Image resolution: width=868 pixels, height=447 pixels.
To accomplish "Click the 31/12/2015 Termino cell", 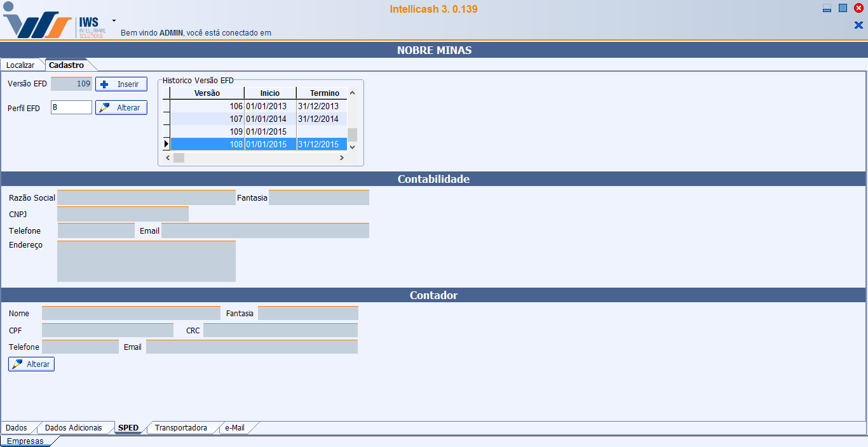I will tap(322, 144).
